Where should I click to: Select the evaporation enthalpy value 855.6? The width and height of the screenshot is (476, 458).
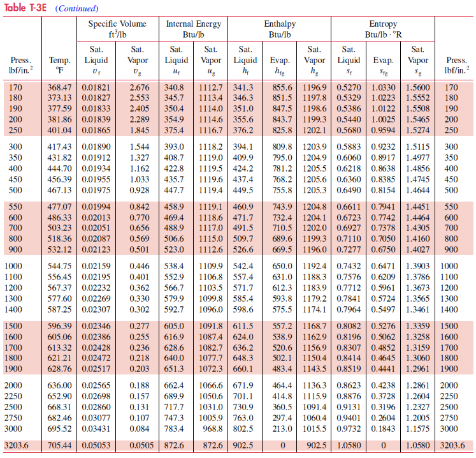tap(282, 87)
